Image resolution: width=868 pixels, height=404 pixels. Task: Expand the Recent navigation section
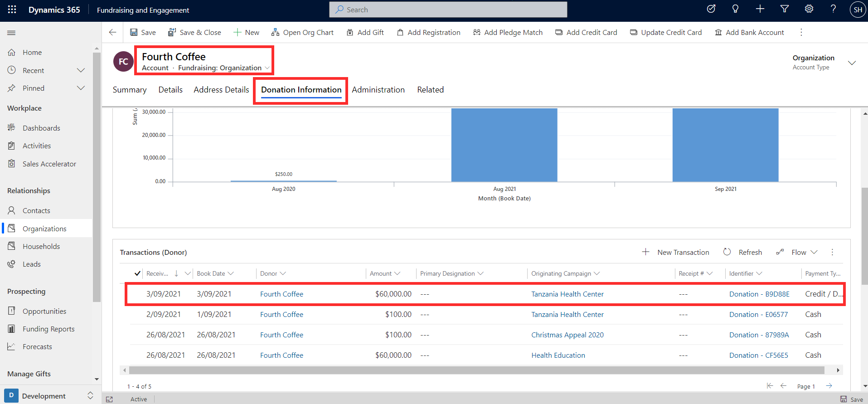81,70
